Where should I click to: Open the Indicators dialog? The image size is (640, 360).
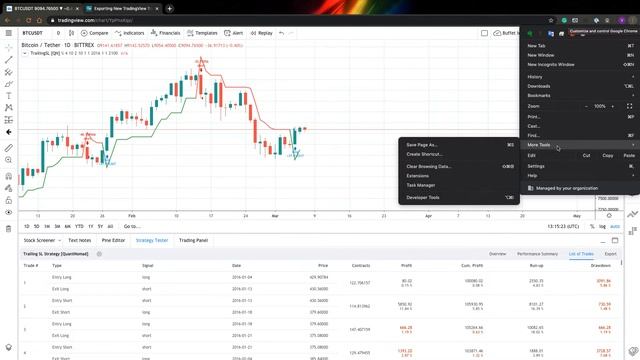tap(129, 33)
